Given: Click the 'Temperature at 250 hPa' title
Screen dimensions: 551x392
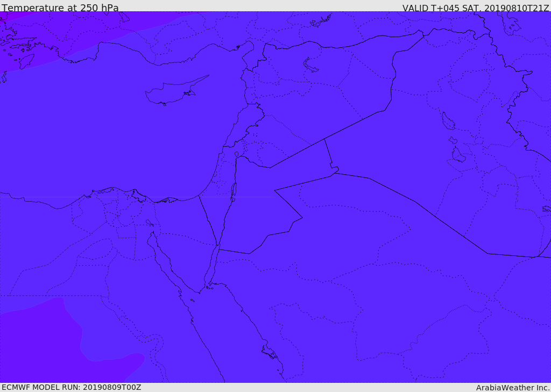Looking at the screenshot, I should point(60,8).
